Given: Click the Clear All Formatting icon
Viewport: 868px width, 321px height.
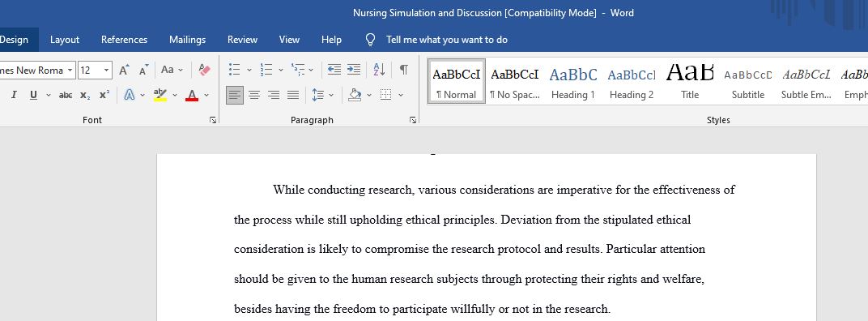Looking at the screenshot, I should click(204, 70).
